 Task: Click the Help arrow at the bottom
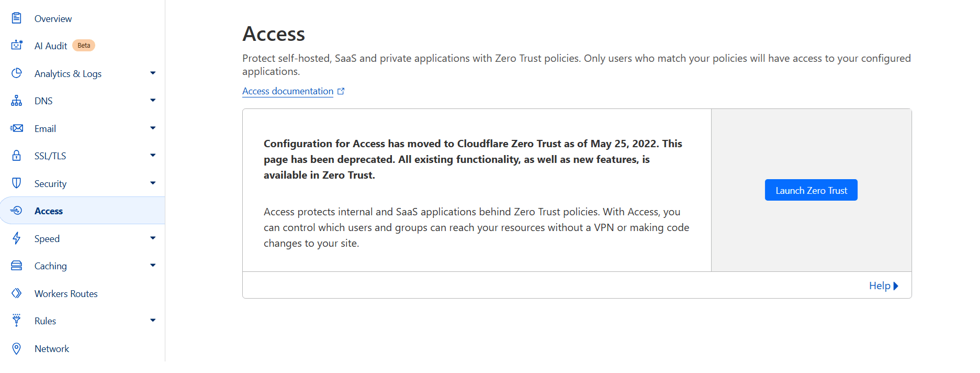[x=896, y=286]
